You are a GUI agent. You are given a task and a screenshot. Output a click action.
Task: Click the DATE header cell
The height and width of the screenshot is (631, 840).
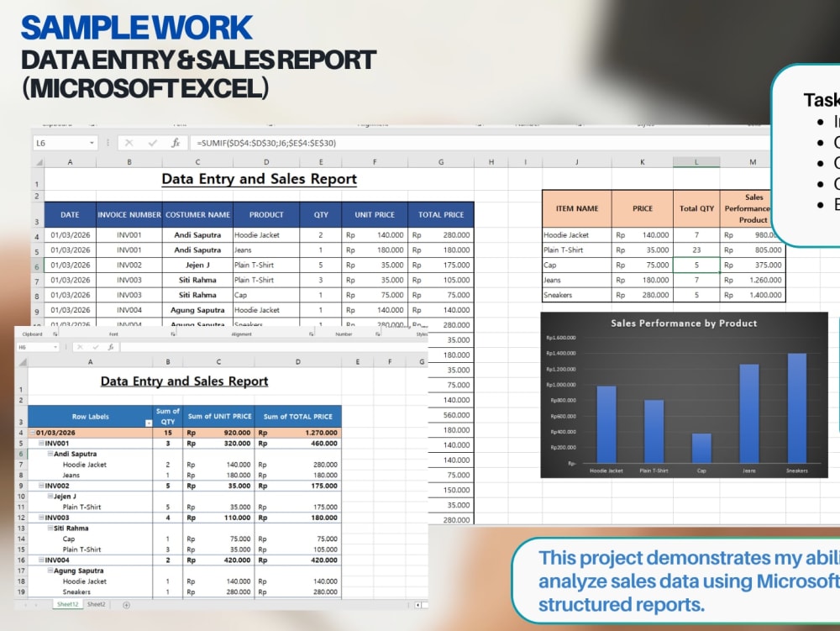coord(71,215)
